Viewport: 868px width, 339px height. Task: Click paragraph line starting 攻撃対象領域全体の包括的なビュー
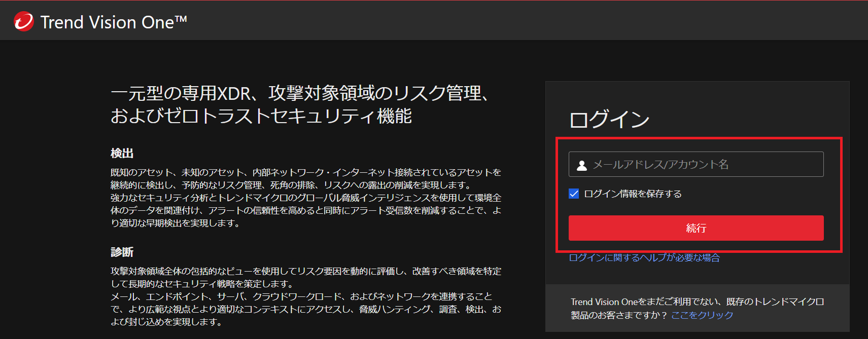[306, 271]
